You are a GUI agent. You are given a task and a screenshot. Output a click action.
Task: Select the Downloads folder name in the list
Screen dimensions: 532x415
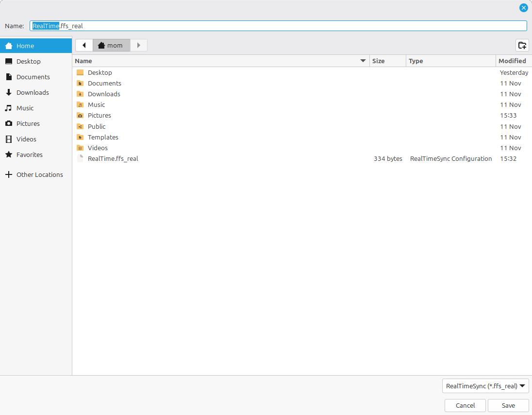(x=104, y=94)
